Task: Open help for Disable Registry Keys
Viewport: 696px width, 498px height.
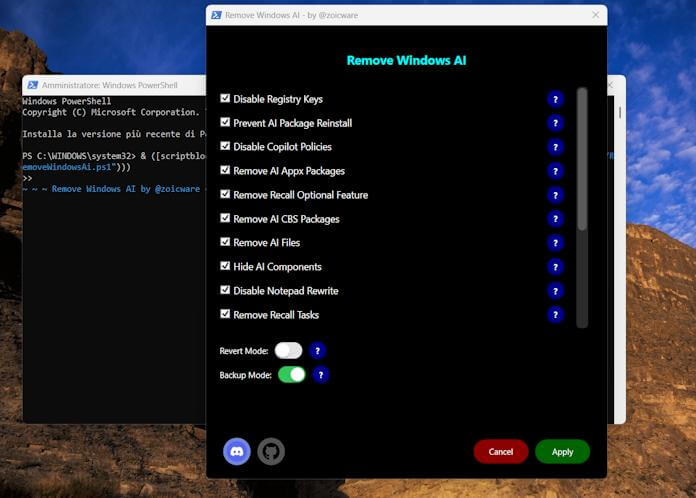Action: [555, 99]
